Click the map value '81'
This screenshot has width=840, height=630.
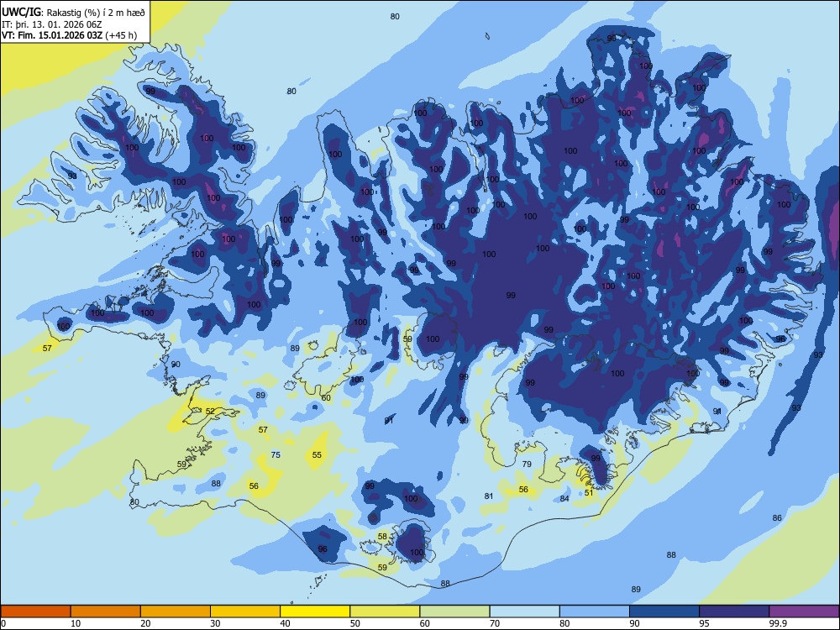point(489,496)
